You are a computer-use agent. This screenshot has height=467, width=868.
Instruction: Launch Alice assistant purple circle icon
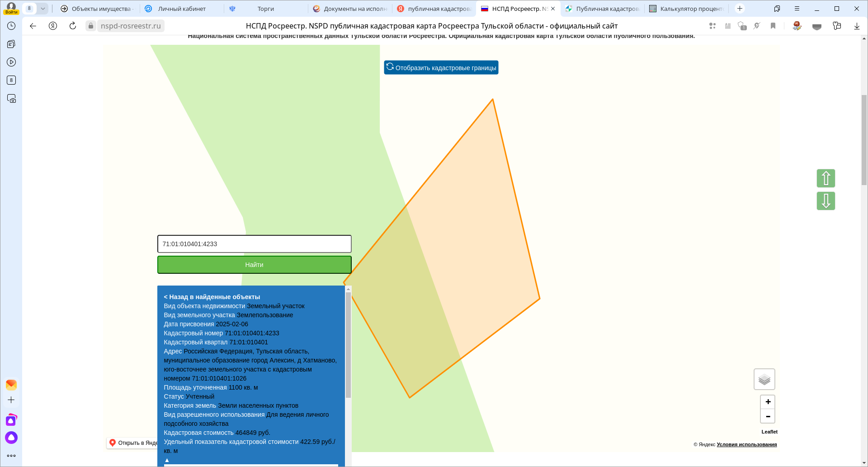[x=11, y=438]
